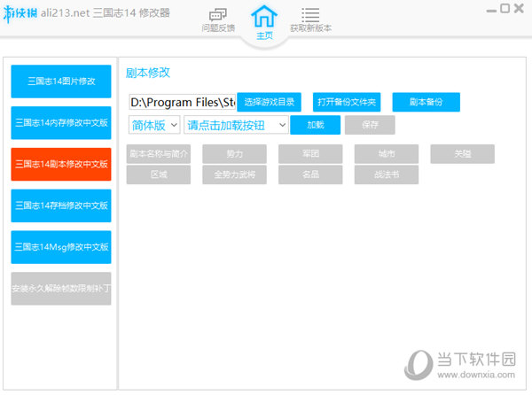Select the 关隘 button
The width and height of the screenshot is (532, 395).
pyautogui.click(x=463, y=154)
